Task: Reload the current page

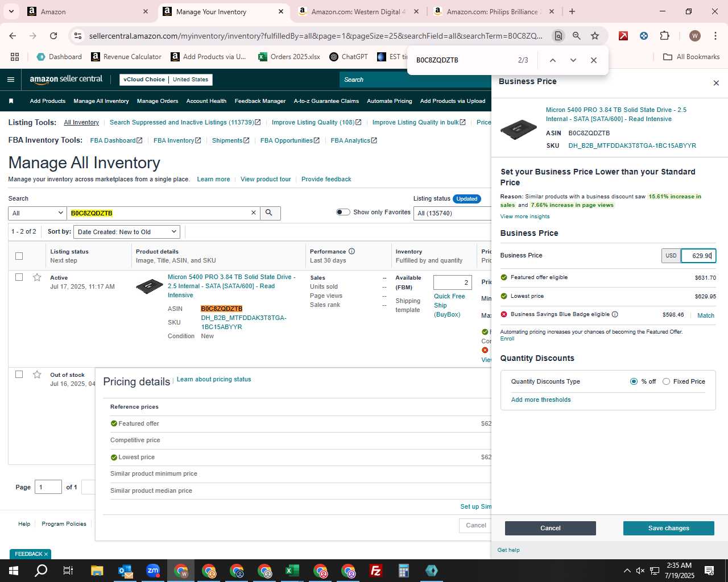Action: (x=53, y=36)
